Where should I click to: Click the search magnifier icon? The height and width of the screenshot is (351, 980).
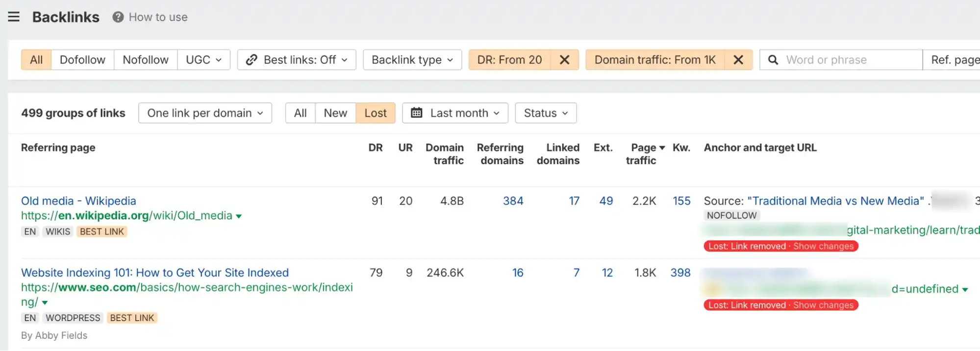coord(773,60)
